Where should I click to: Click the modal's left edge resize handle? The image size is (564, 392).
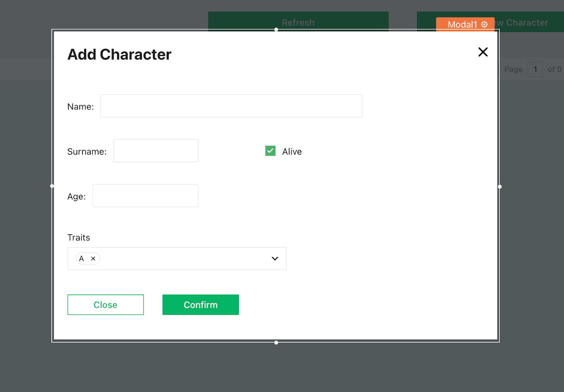[52, 186]
